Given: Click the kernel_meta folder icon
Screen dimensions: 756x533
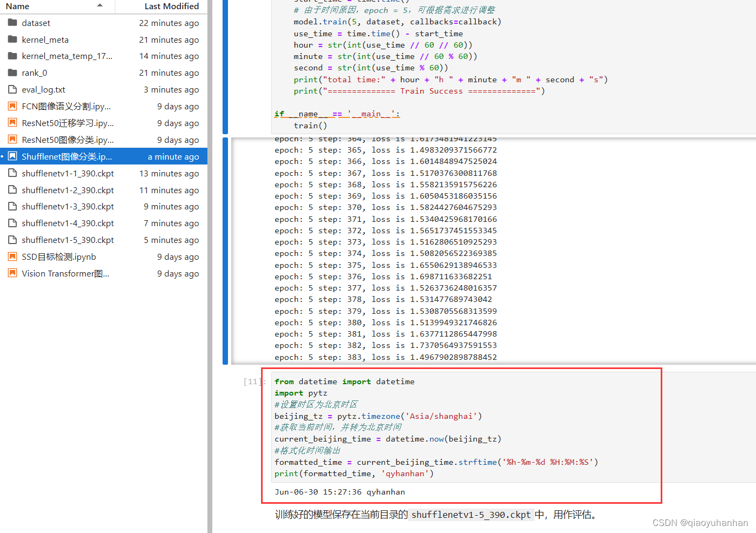Looking at the screenshot, I should click(12, 40).
